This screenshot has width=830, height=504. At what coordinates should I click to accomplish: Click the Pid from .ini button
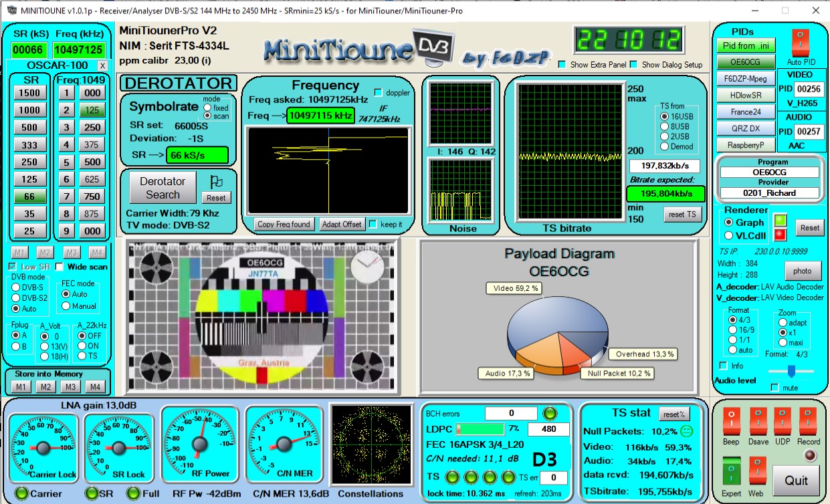[746, 45]
